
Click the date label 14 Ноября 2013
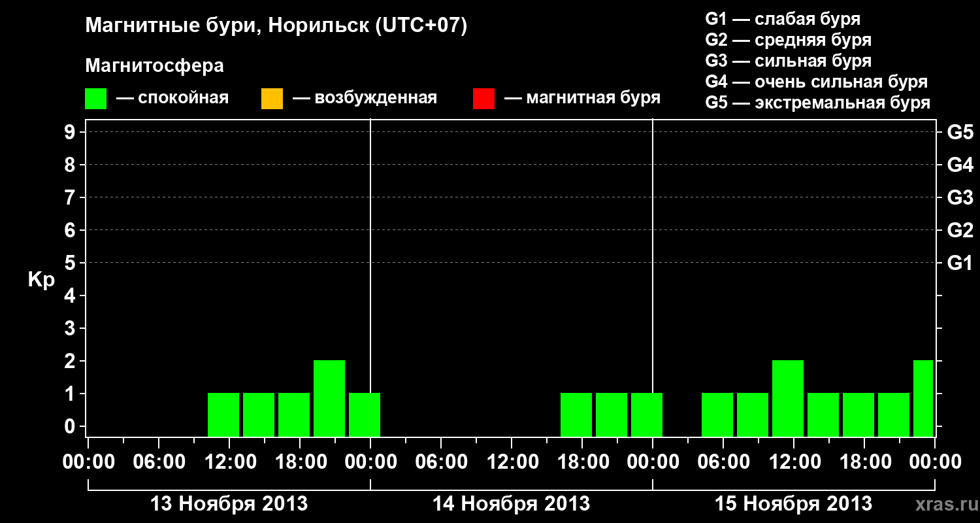click(x=512, y=503)
